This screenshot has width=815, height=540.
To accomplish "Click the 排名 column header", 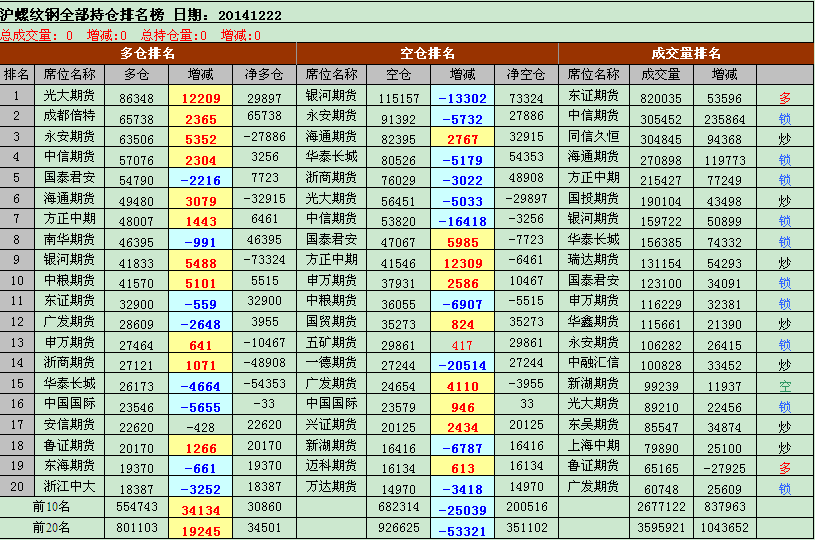I will tap(17, 74).
